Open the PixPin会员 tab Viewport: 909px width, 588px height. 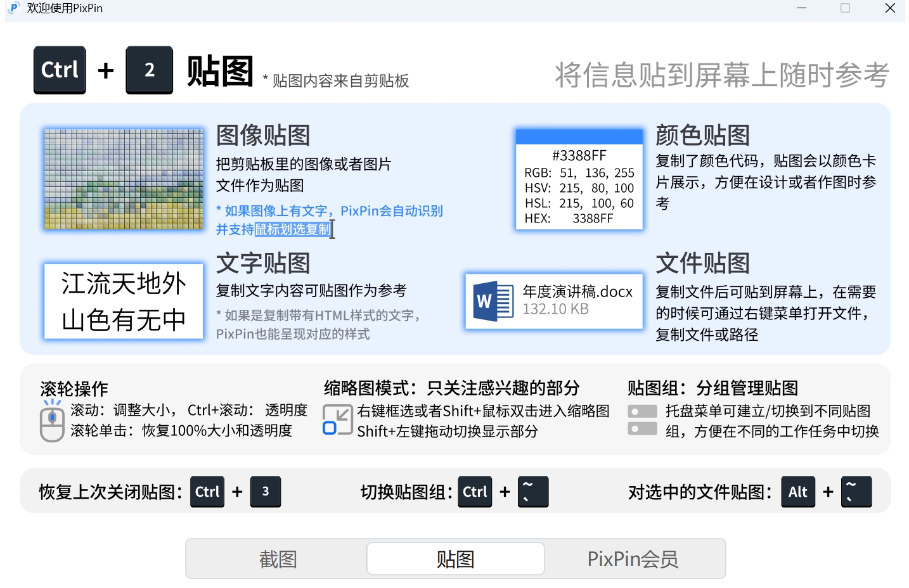tap(633, 558)
